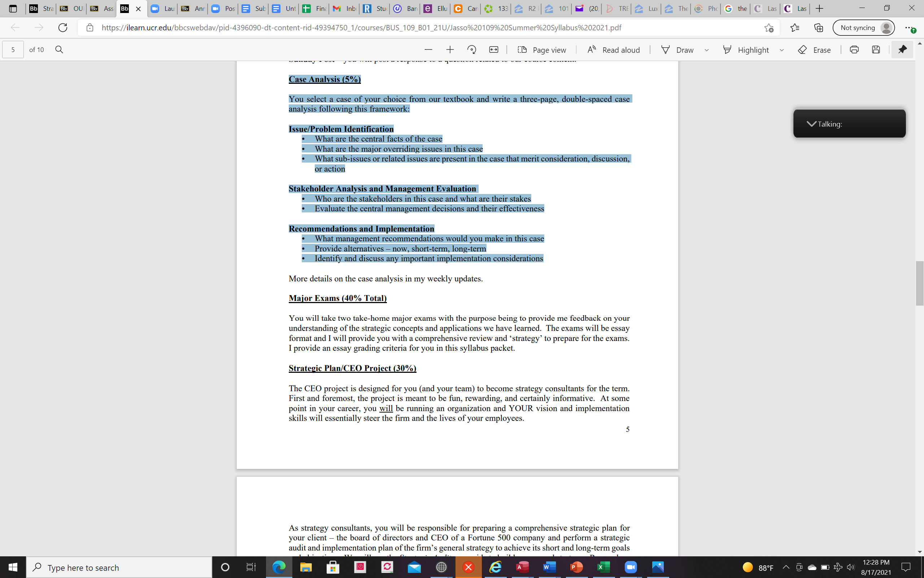924x578 pixels.
Task: Search the PDF with the magnifier icon
Action: 59,50
